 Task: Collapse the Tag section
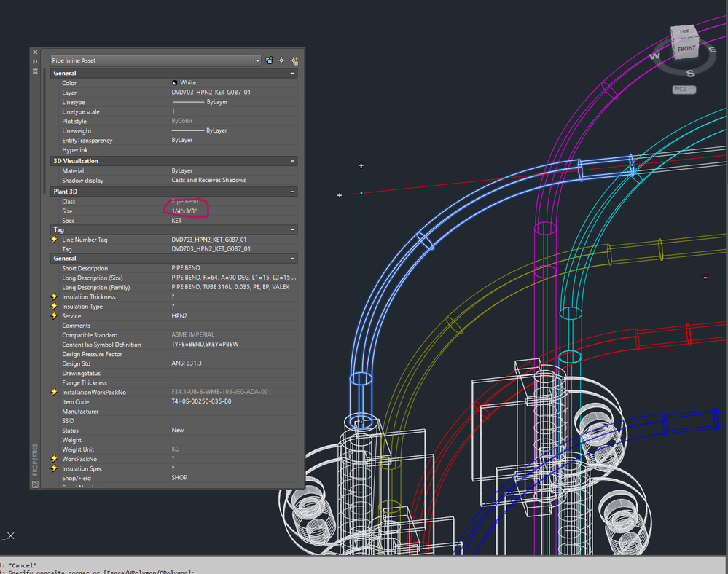292,229
